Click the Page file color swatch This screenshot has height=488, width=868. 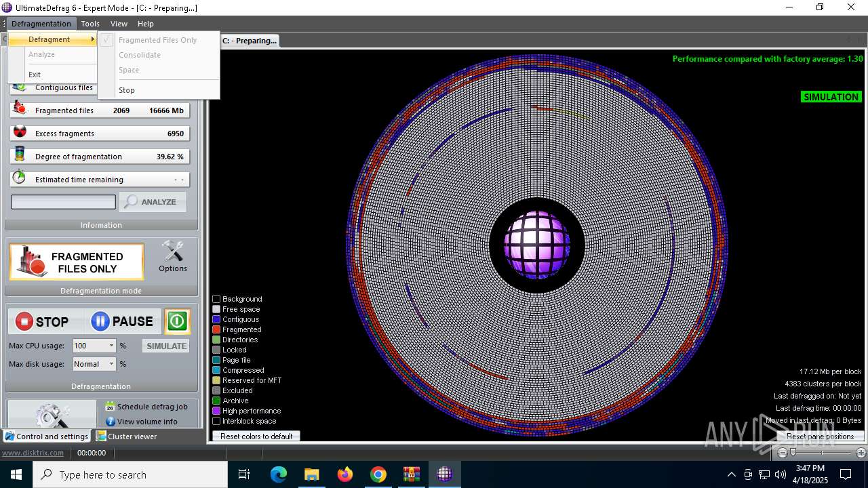(216, 360)
